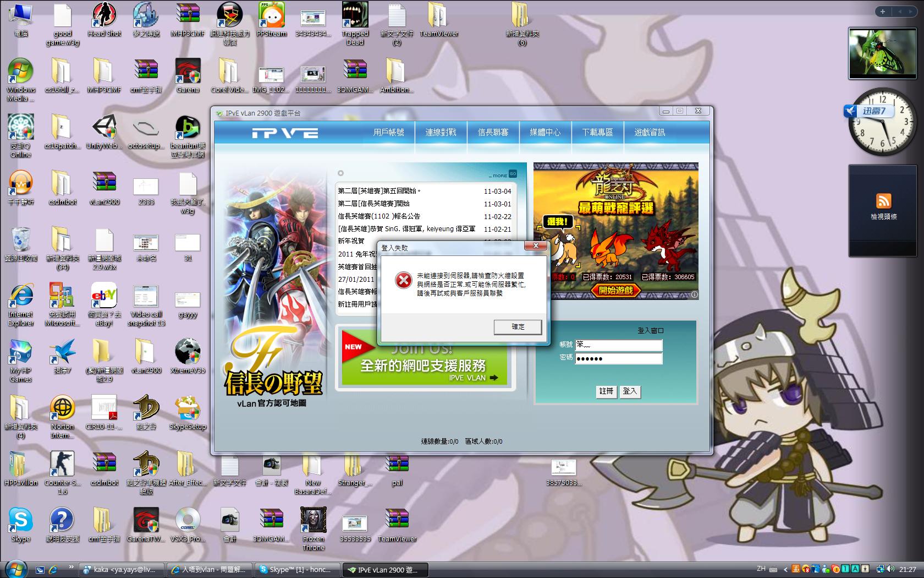Open the 用戶帳號 tab
Screen dimensions: 924x578
[388, 133]
